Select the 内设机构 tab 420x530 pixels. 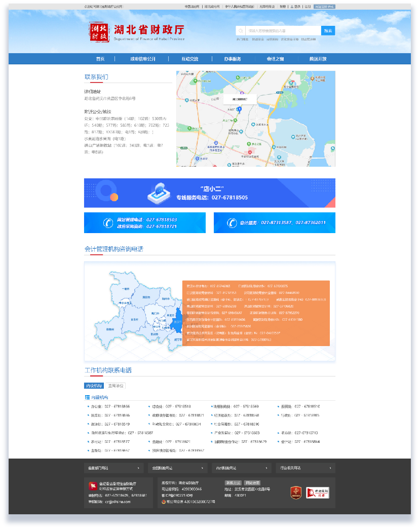pyautogui.click(x=94, y=386)
